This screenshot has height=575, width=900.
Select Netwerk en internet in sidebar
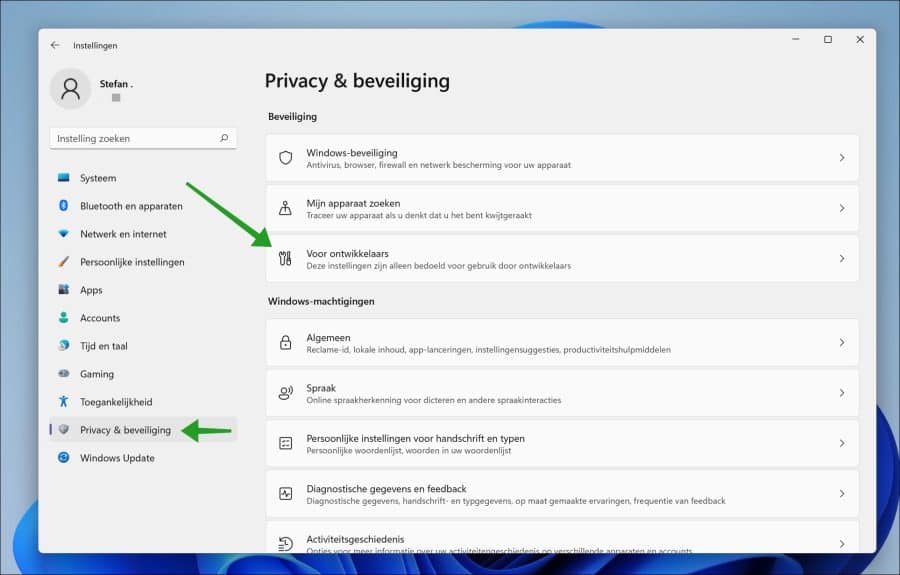tap(143, 234)
